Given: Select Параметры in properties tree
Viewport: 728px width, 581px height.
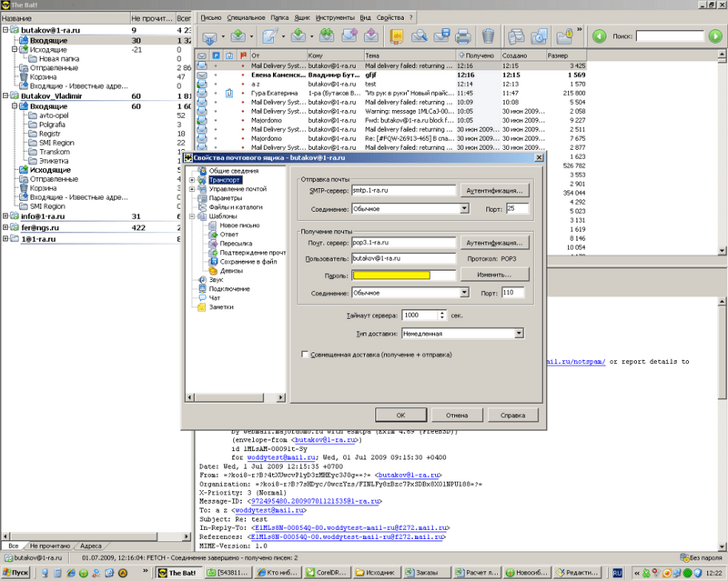Looking at the screenshot, I should point(226,198).
